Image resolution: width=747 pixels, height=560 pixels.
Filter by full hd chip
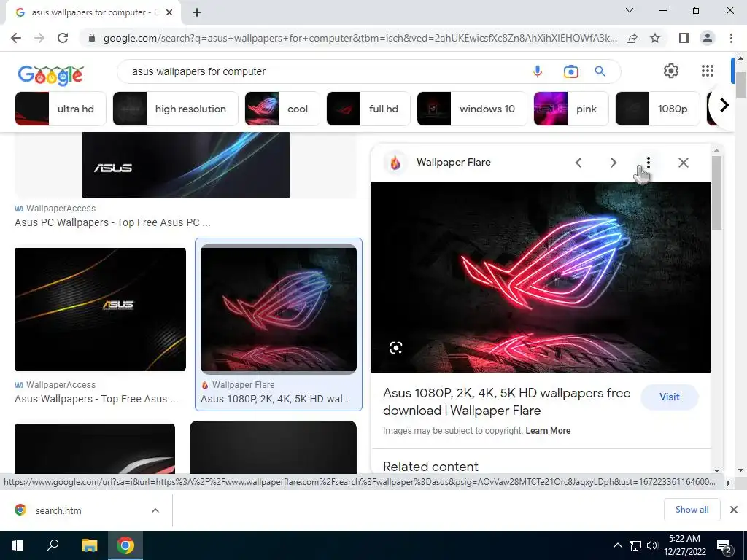tap(368, 109)
